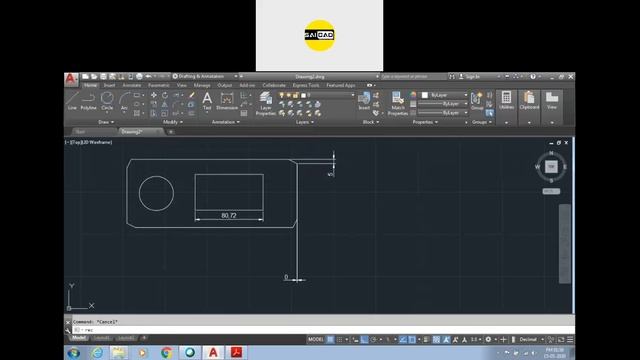Click the keyword search field in title bar
The height and width of the screenshot is (360, 640).
pos(413,76)
